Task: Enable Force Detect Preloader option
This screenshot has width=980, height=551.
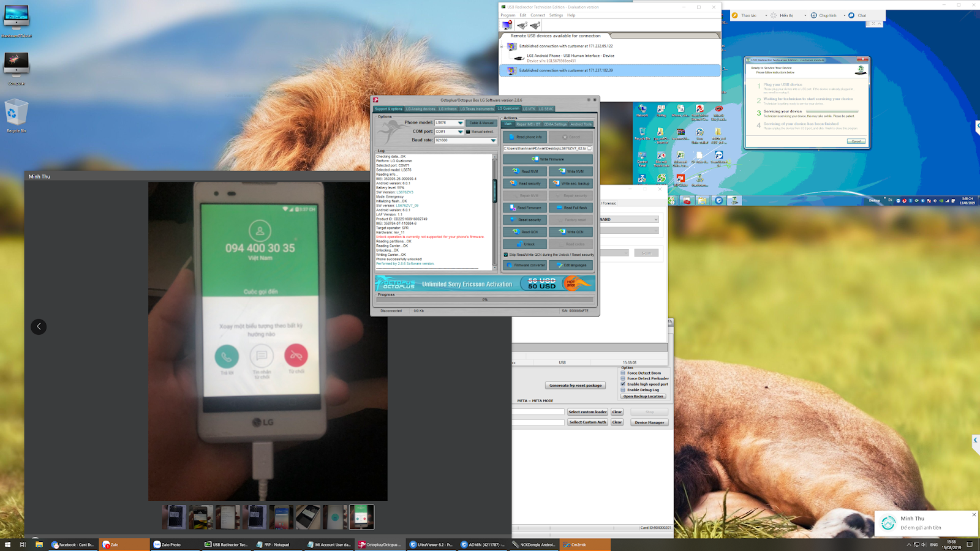Action: coord(623,378)
